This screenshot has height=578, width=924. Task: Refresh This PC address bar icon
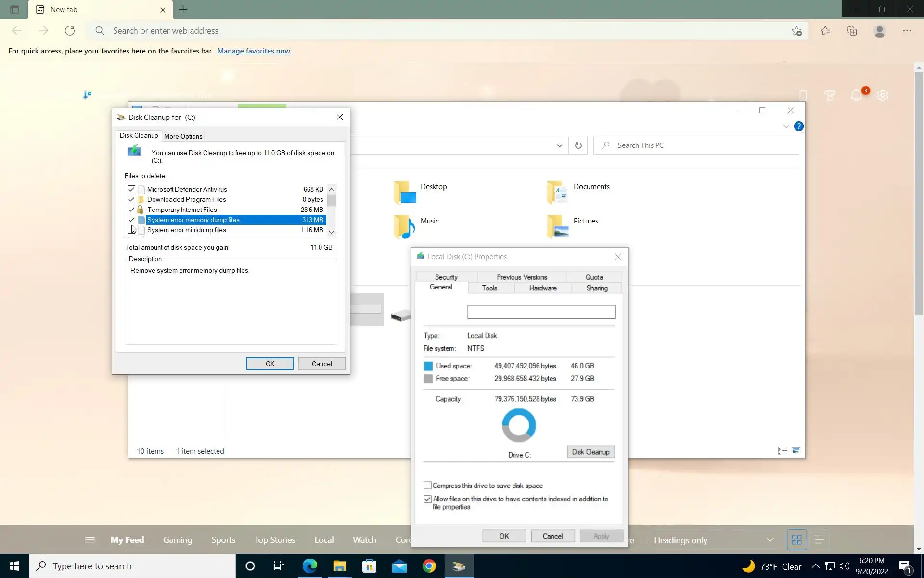[578, 145]
